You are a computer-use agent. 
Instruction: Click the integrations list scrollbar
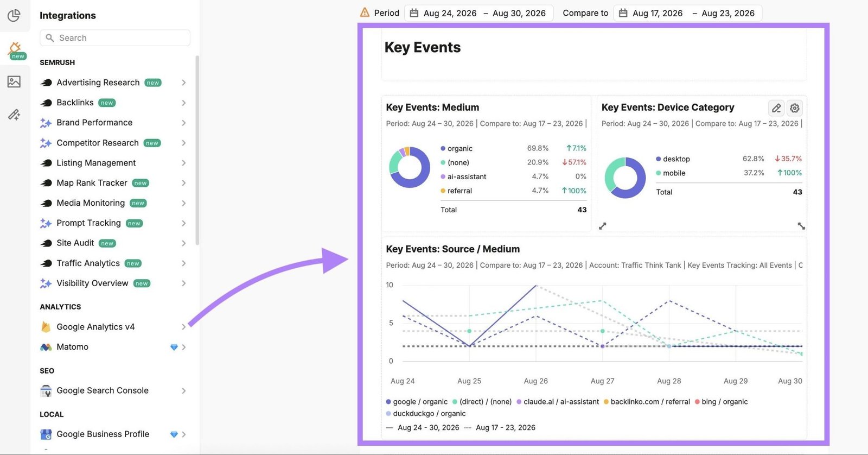pos(197,150)
